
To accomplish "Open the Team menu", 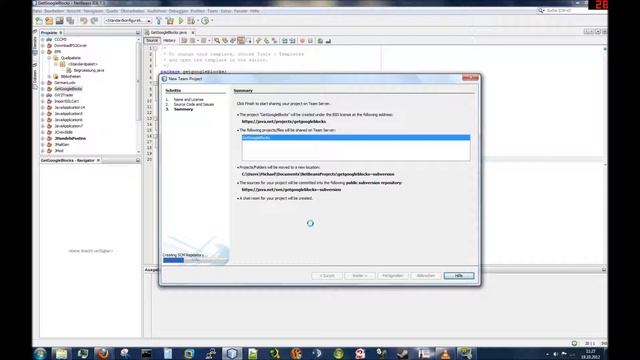I will 213,11.
